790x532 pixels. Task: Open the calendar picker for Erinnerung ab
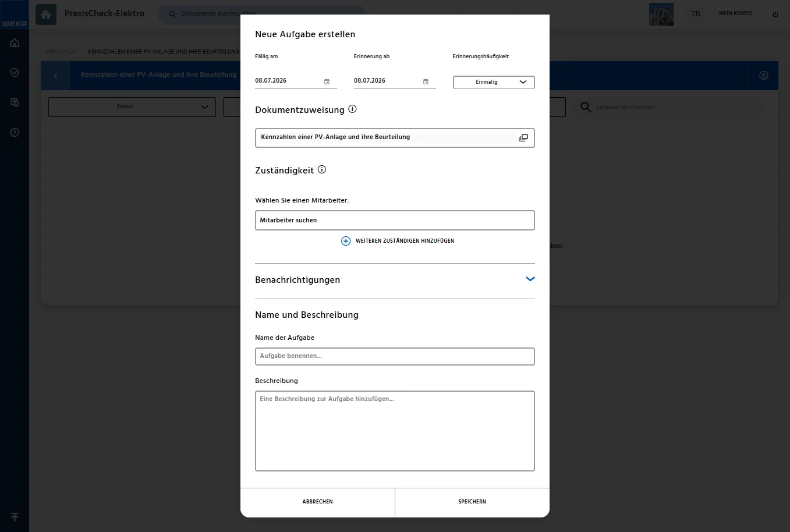point(426,81)
